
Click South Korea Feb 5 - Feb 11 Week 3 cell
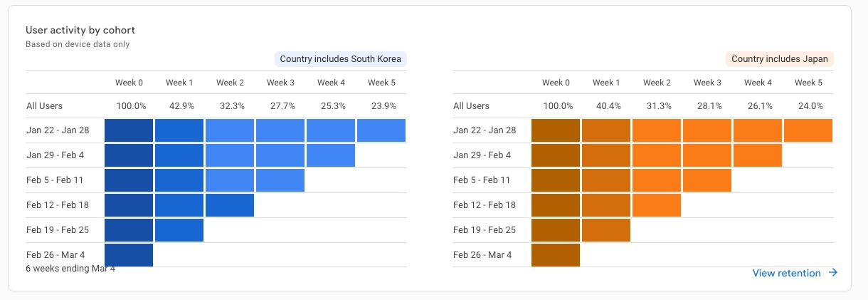(280, 180)
